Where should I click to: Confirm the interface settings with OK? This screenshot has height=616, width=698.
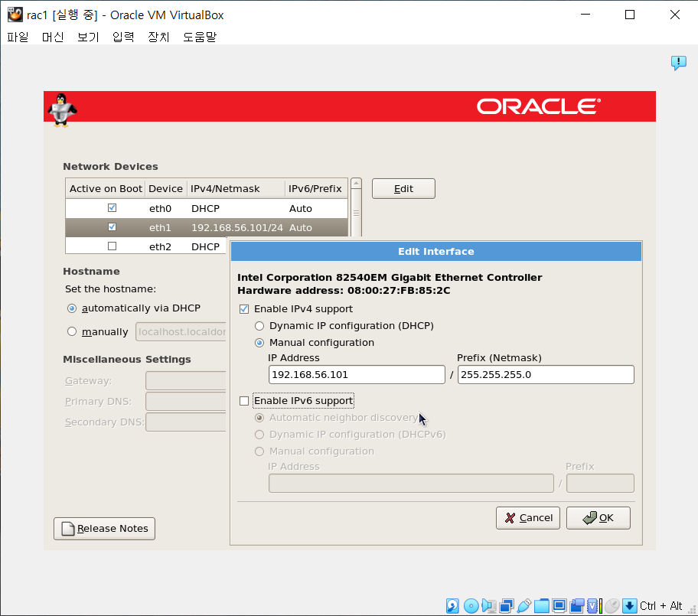599,517
